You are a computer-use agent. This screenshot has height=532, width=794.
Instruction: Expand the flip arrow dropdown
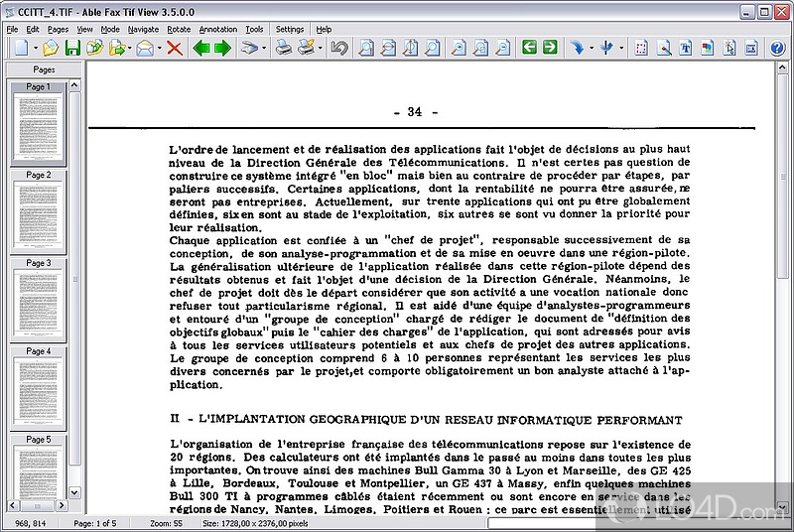(x=621, y=49)
